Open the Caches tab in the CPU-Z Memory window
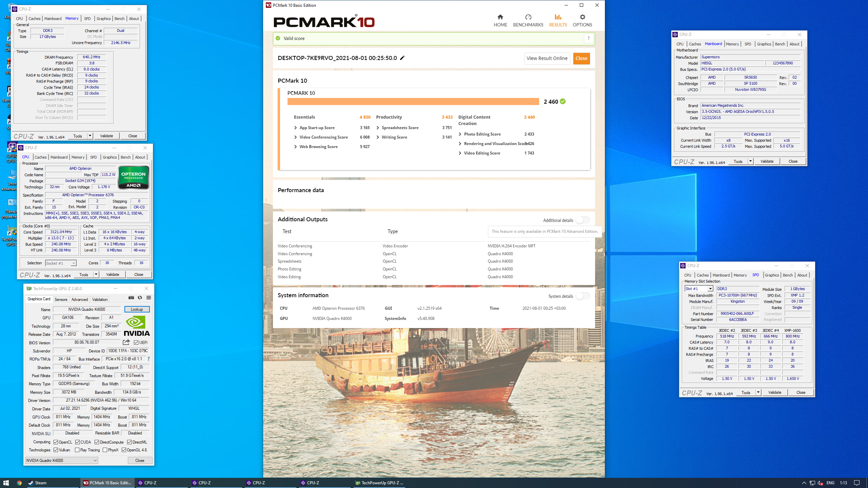868x488 pixels. click(x=34, y=19)
